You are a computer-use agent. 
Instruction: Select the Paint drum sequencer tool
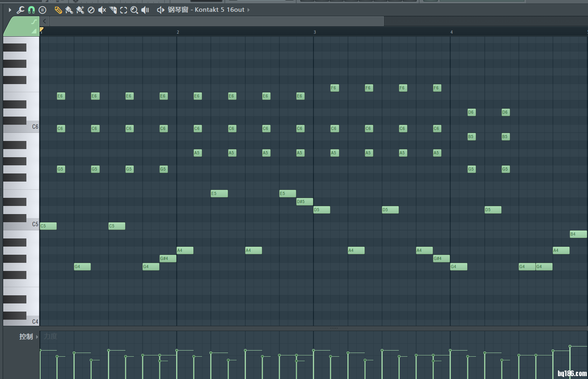(80, 10)
